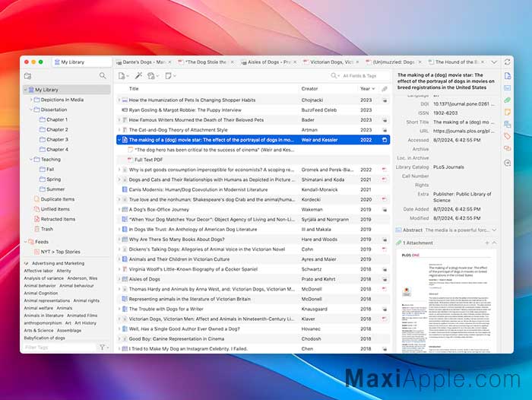
Task: Collapse the My Library tree
Action: 25,90
